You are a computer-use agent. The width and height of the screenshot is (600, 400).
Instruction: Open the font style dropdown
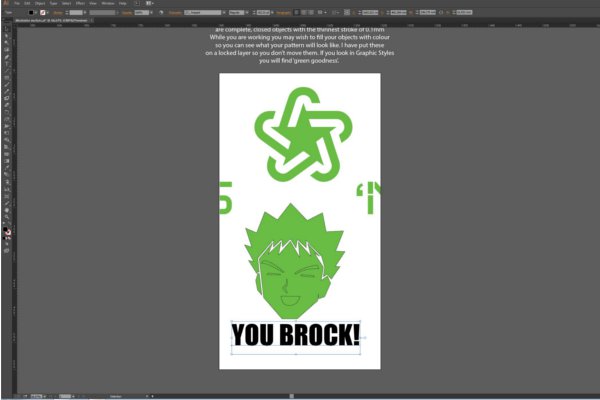[x=238, y=13]
